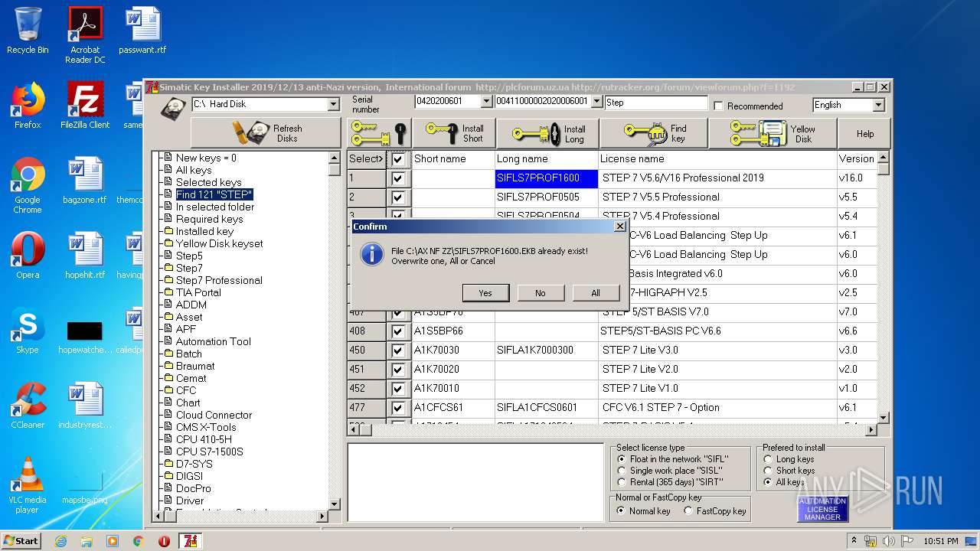
Task: Open Skype desktop shortcut
Action: coord(28,331)
